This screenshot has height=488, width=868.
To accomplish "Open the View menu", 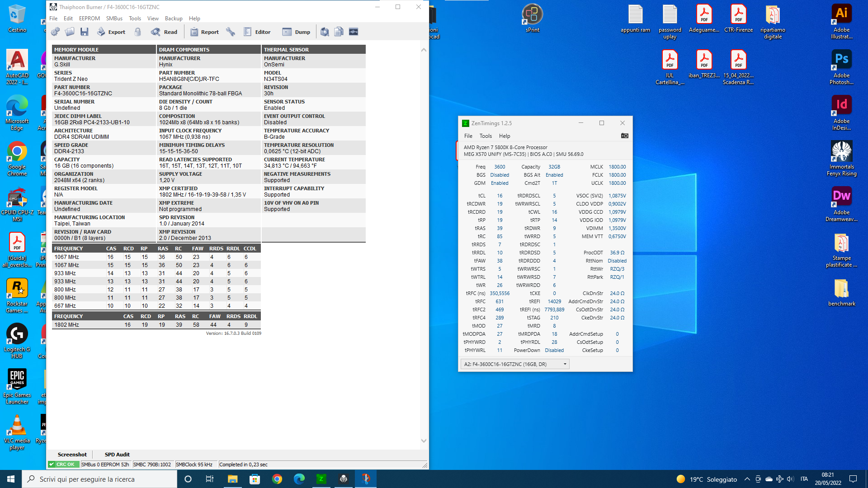I will [153, 19].
